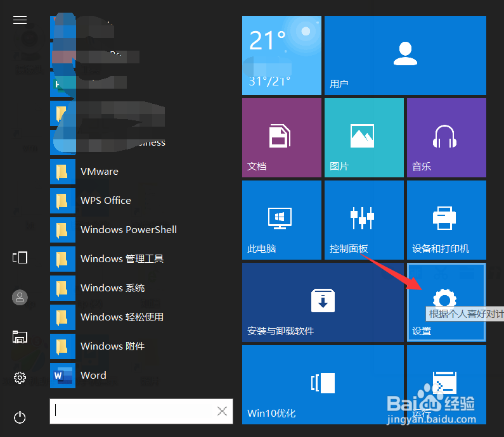The height and width of the screenshot is (437, 504).
Task: Open the Win10优化 tile
Action: pos(323,384)
